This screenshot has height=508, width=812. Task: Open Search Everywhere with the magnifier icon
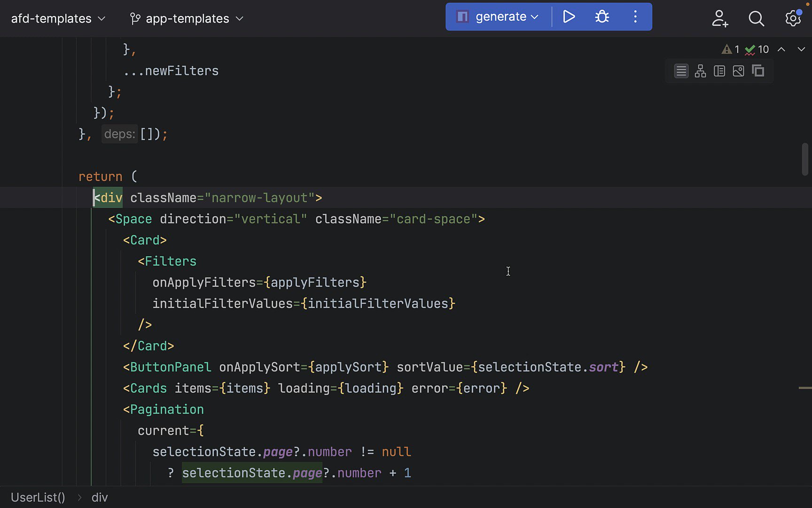pos(756,19)
